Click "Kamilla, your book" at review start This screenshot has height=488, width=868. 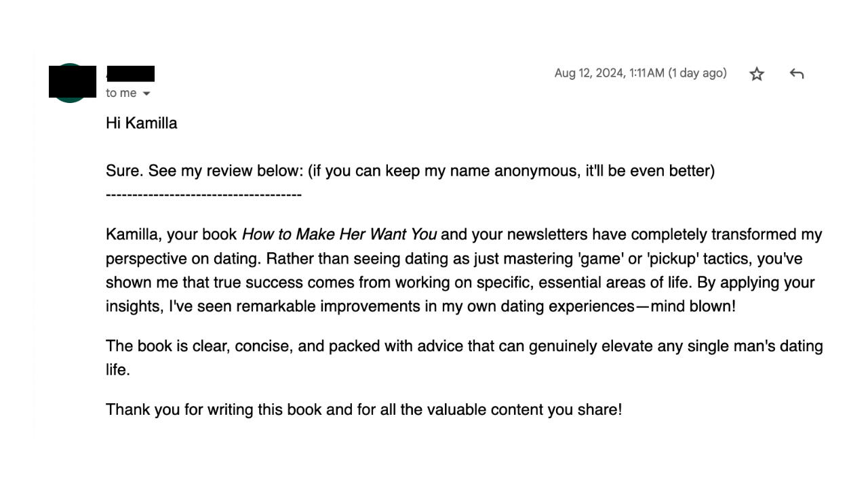coord(171,235)
